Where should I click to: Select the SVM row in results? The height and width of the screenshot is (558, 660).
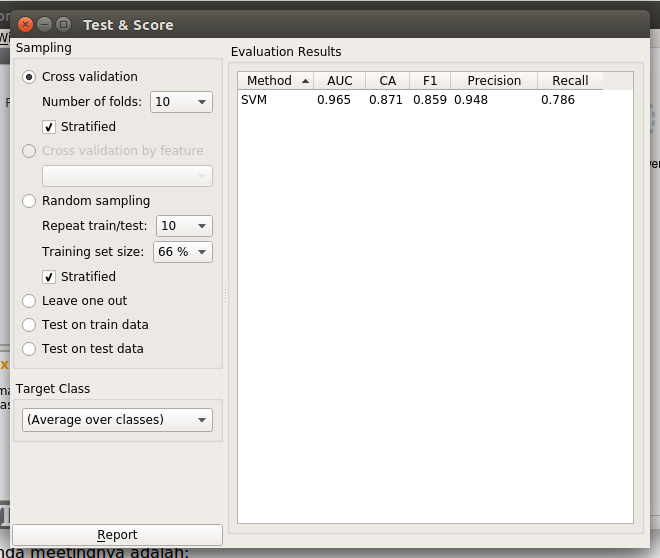(x=254, y=100)
